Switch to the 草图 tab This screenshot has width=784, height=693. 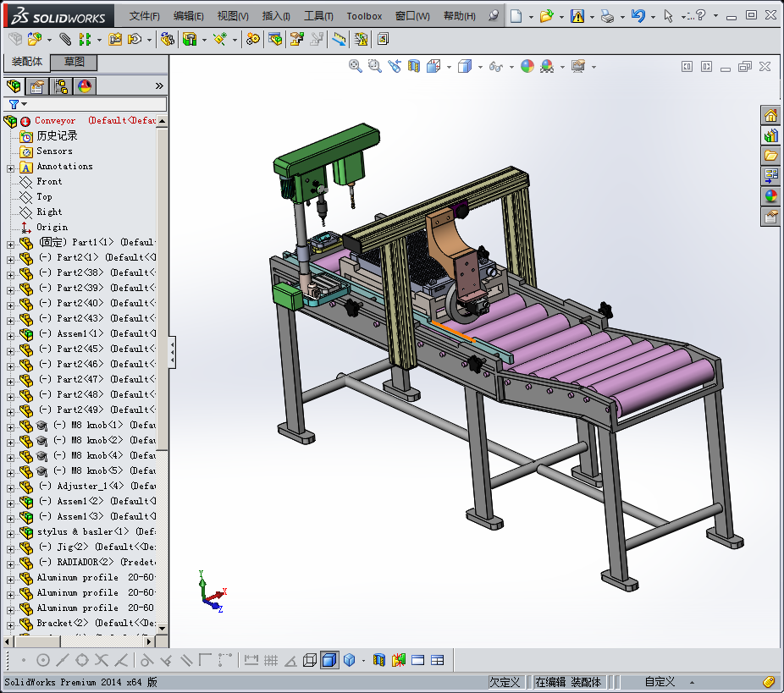(75, 62)
